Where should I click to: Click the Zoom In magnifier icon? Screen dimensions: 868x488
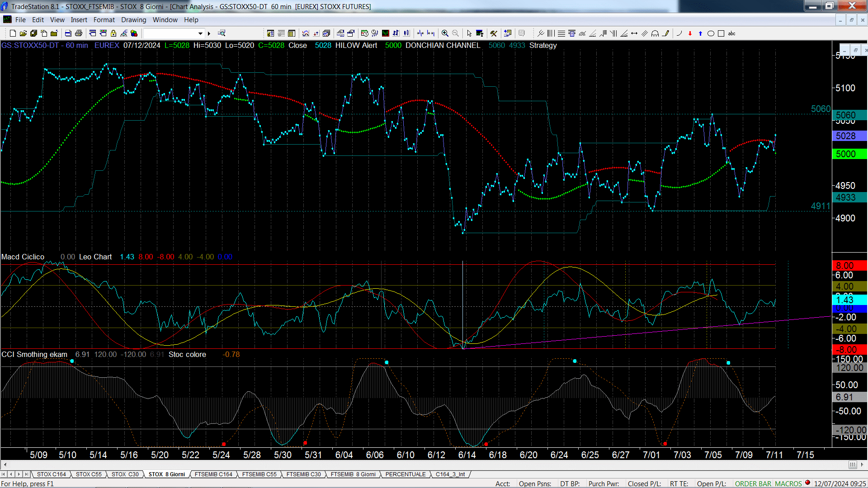[x=445, y=33]
